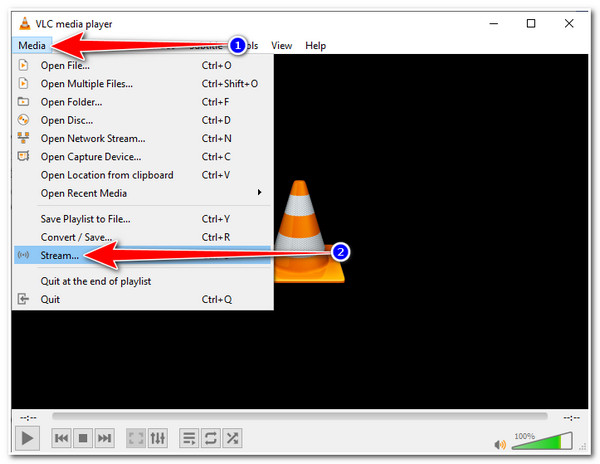
Task: Click the Ctrl+Q shortcut text
Action: 217,299
